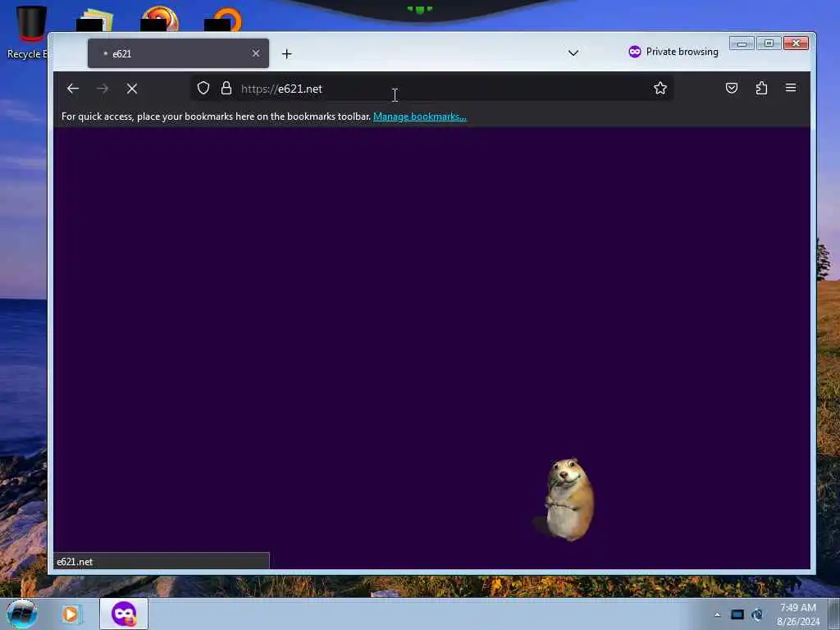Open the Extensions puzzle icon
This screenshot has height=630, width=840.
point(761,88)
